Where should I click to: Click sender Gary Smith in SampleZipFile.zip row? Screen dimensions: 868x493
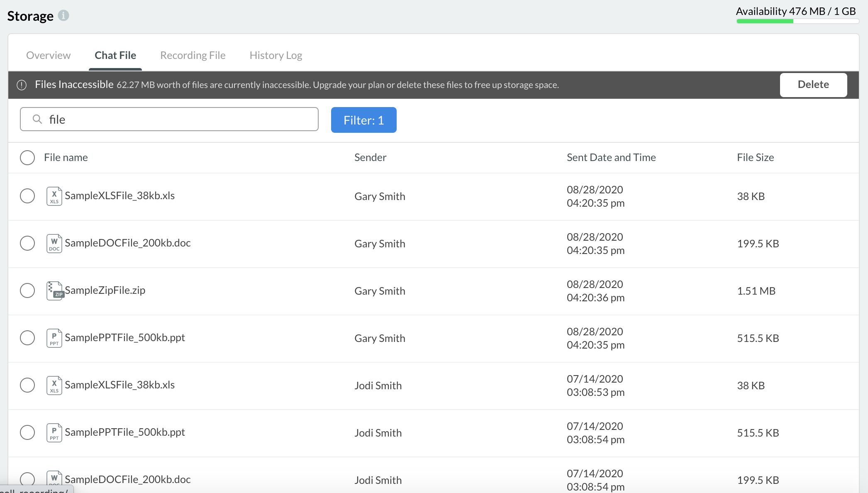[380, 291]
